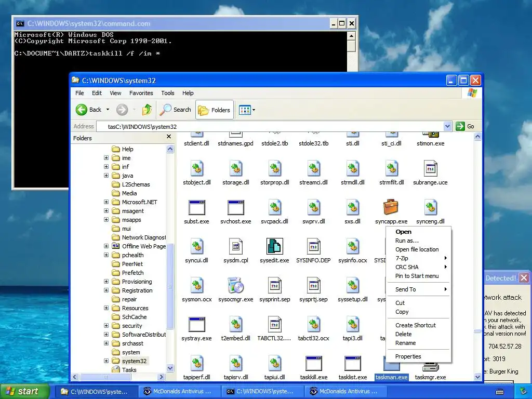Expand the Registration folder node
Screen dimensions: 532x399
point(106,290)
